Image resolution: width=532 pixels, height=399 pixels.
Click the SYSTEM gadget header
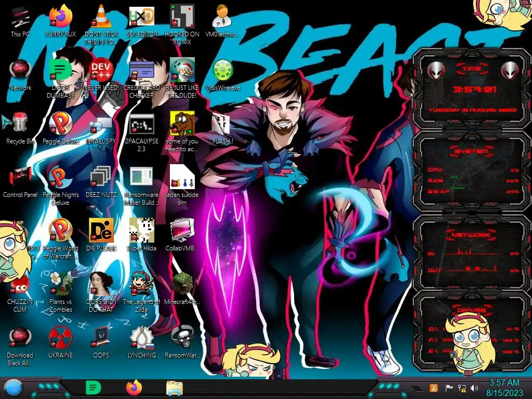point(472,151)
